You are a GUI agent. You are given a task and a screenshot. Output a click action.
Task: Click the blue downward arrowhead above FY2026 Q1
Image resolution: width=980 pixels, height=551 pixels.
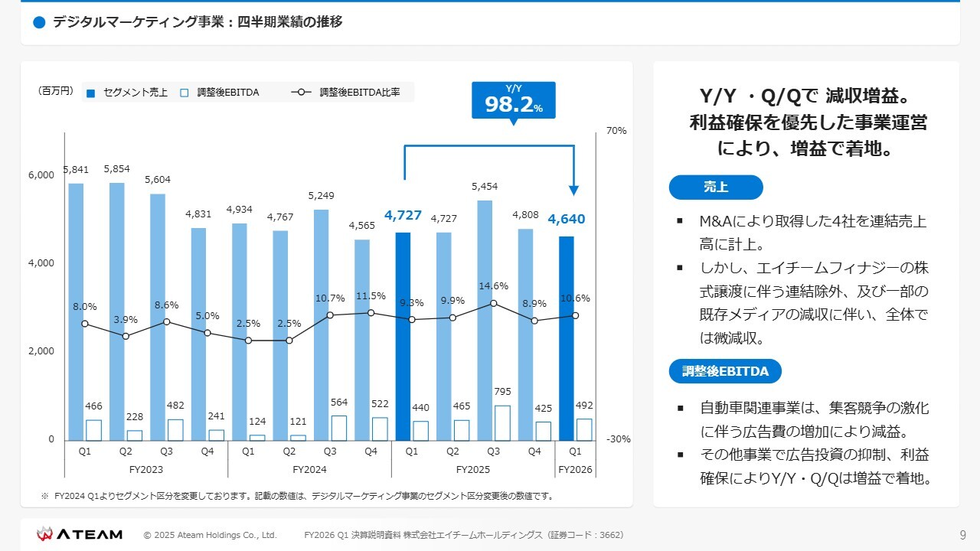[573, 190]
